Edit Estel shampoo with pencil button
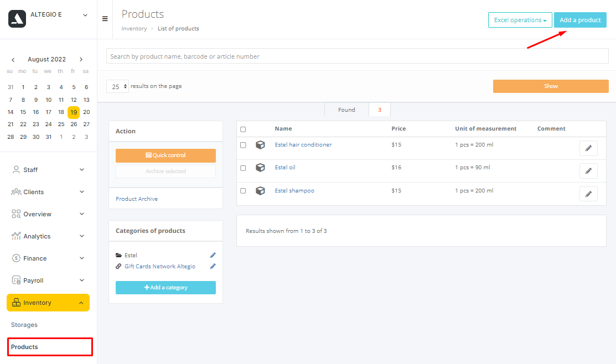The width and height of the screenshot is (616, 364). [x=588, y=194]
